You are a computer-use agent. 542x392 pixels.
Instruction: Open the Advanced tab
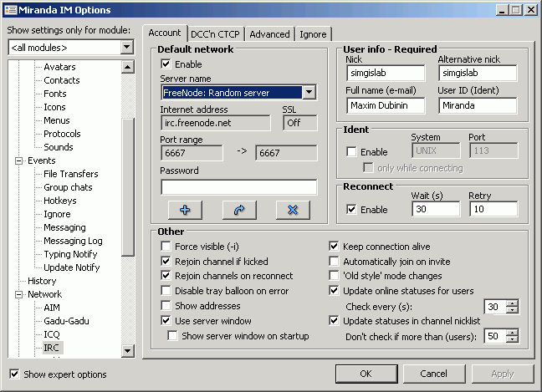pyautogui.click(x=269, y=34)
